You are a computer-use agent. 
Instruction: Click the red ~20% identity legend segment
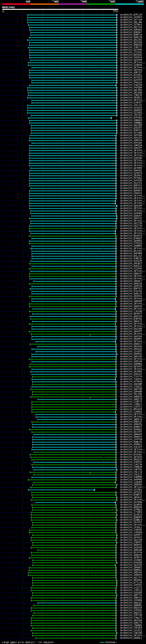click(x=16, y=4)
